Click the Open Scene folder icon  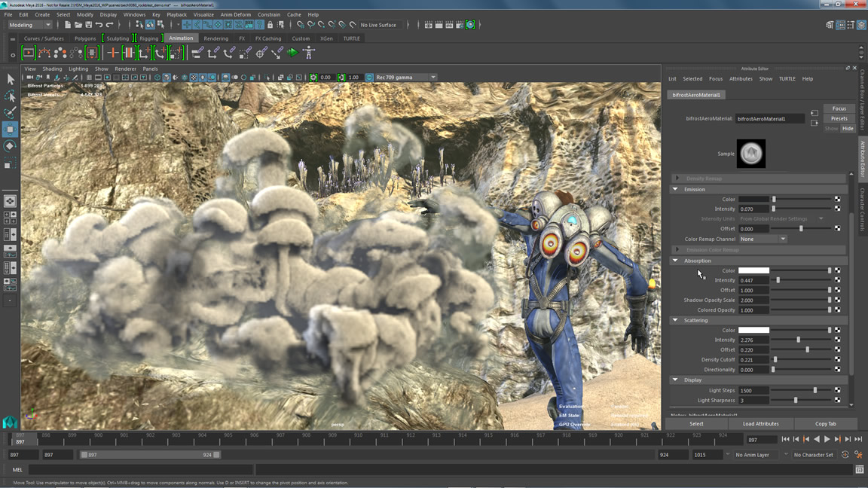tap(78, 25)
